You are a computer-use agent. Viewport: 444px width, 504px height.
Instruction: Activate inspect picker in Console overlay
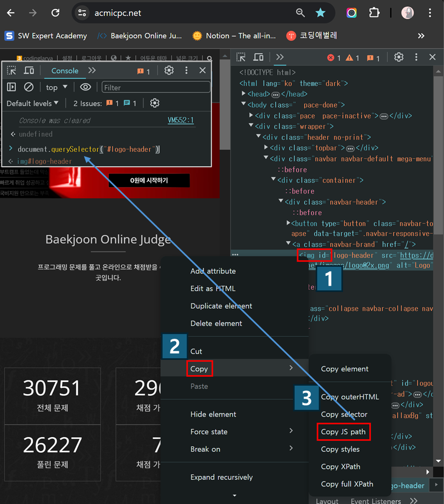tap(12, 70)
